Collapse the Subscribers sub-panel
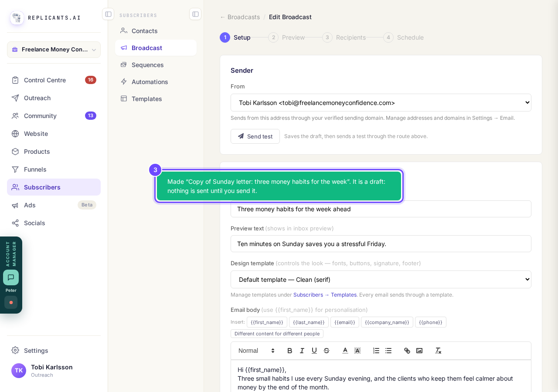 point(195,14)
